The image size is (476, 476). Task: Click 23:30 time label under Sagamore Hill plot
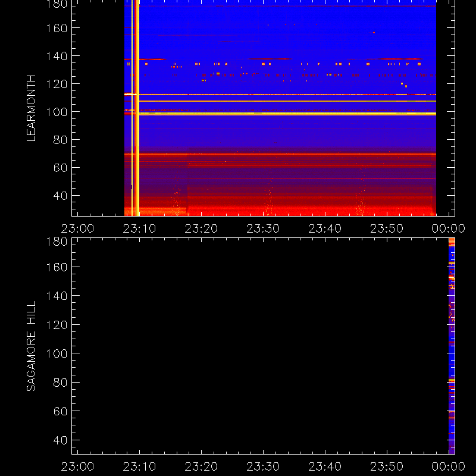(x=263, y=466)
